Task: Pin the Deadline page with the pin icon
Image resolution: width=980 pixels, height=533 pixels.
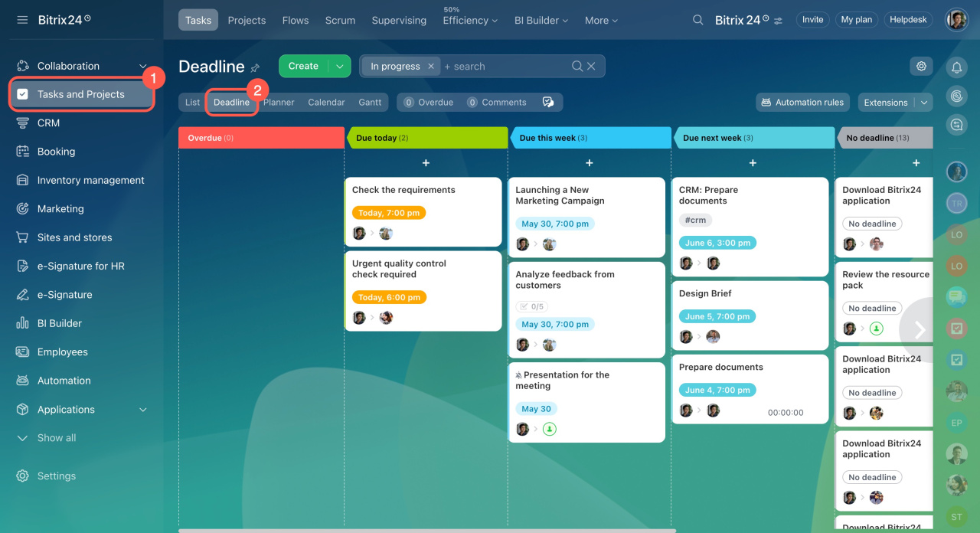Action: [255, 68]
